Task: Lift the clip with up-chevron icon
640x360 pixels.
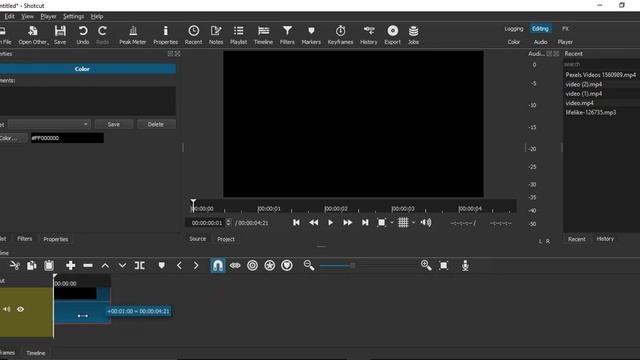Action: (x=105, y=266)
